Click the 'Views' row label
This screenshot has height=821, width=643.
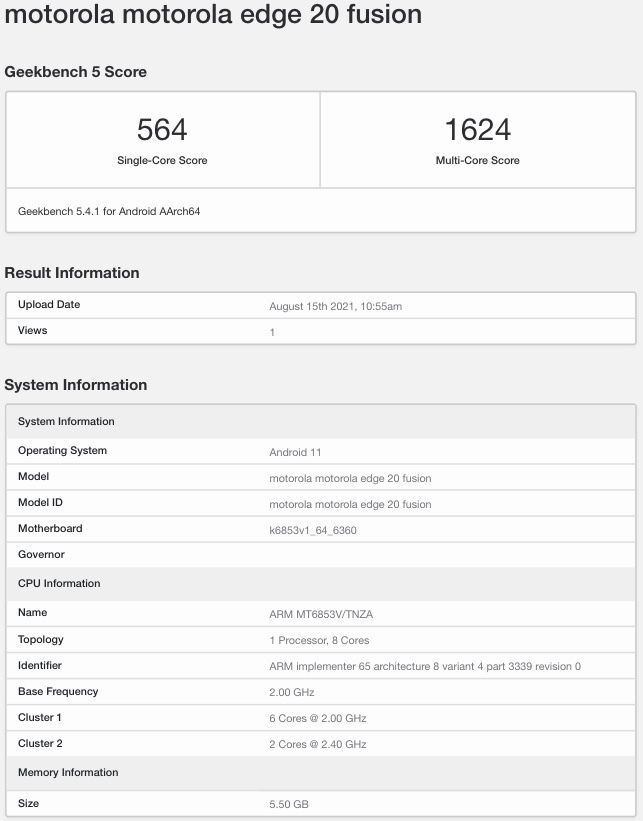click(32, 330)
